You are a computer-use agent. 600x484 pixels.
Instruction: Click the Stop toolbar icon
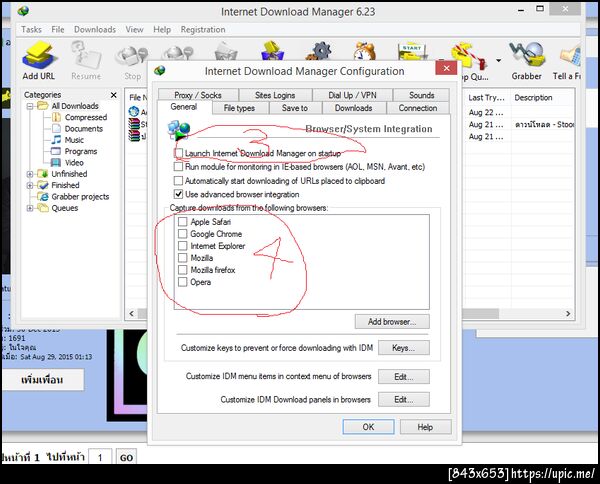pyautogui.click(x=132, y=60)
